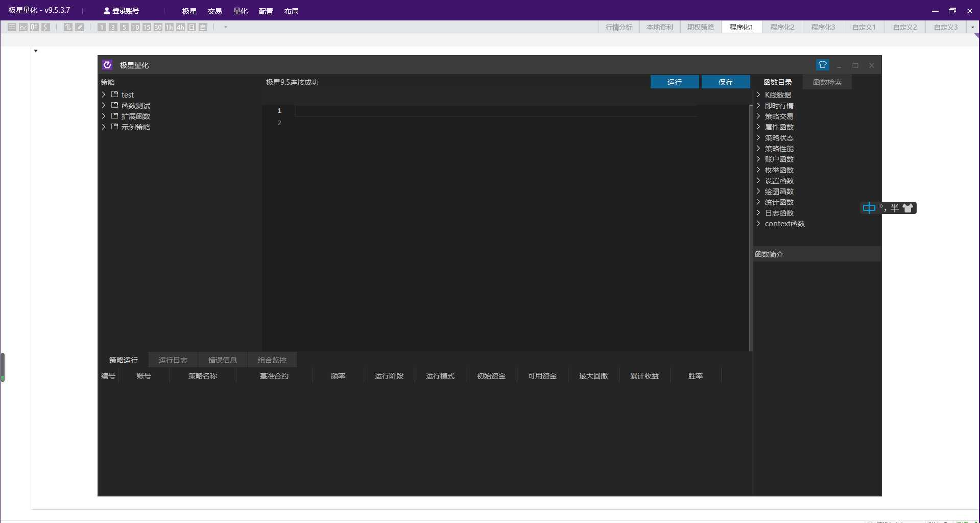Click the indicator toggle toolbar icon
The image size is (980, 523).
[68, 27]
